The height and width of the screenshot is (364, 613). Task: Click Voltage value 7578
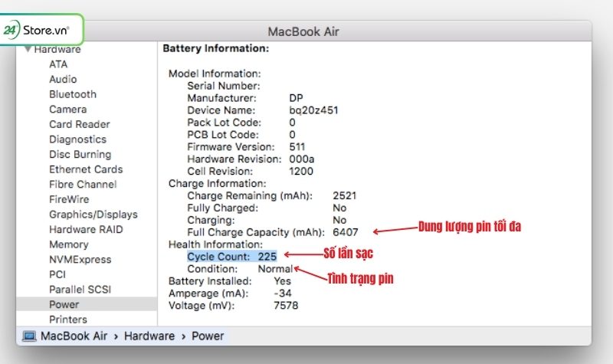tap(286, 306)
